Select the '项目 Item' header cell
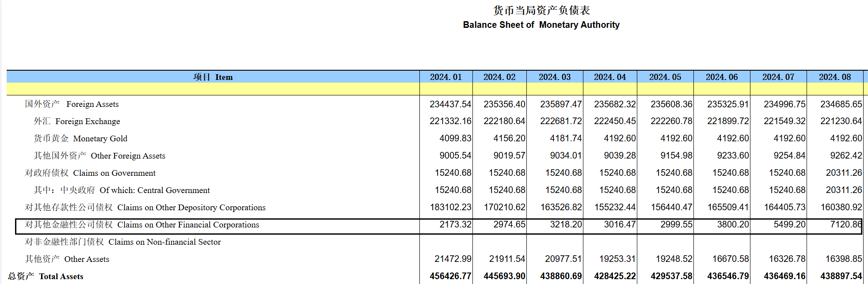This screenshot has width=868, height=284. point(213,77)
